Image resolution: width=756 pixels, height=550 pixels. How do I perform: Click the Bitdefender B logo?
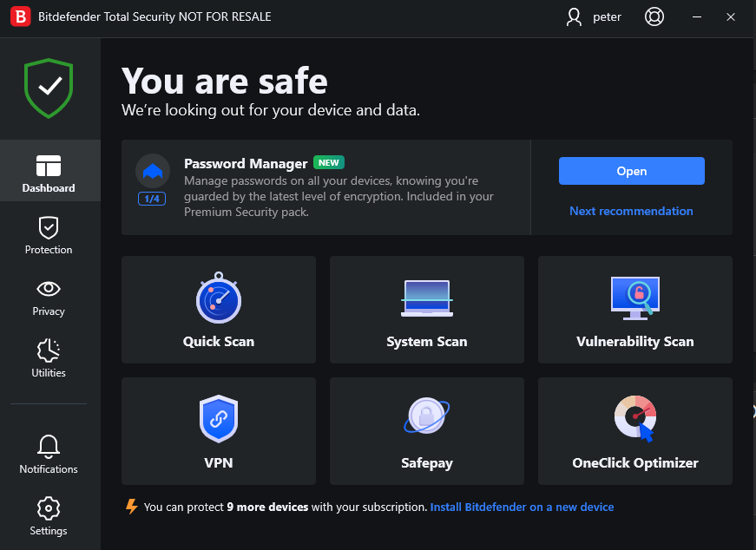(x=21, y=16)
